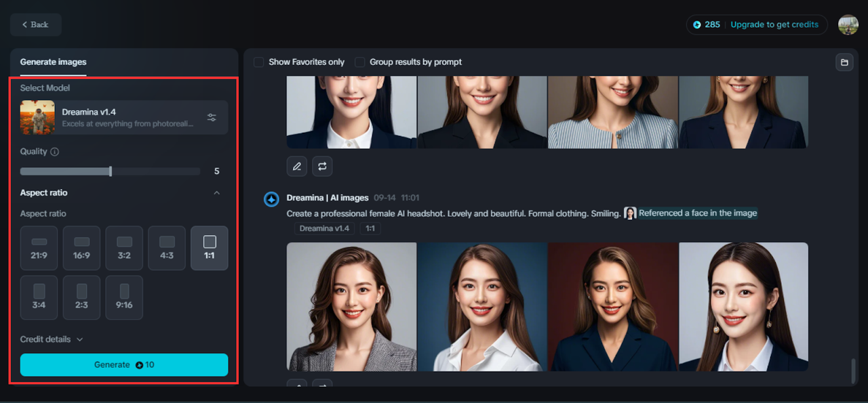Viewport: 868px width, 403px height.
Task: Expand the Credit details dropdown
Action: 52,339
